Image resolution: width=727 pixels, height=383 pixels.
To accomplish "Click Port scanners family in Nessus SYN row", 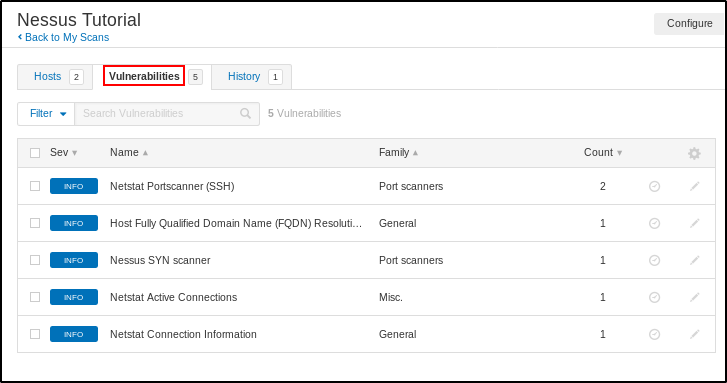I will pos(411,261).
